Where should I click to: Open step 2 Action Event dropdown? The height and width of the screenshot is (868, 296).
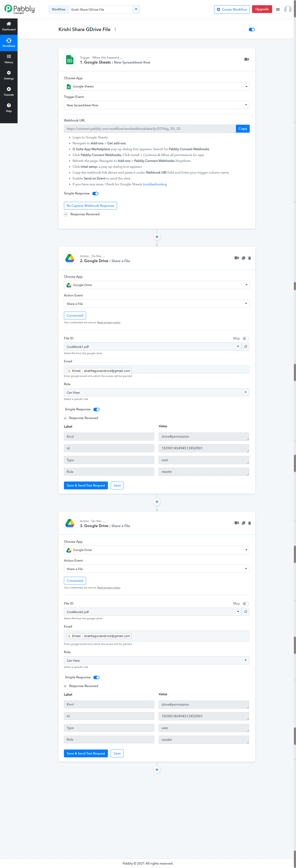coord(157,304)
